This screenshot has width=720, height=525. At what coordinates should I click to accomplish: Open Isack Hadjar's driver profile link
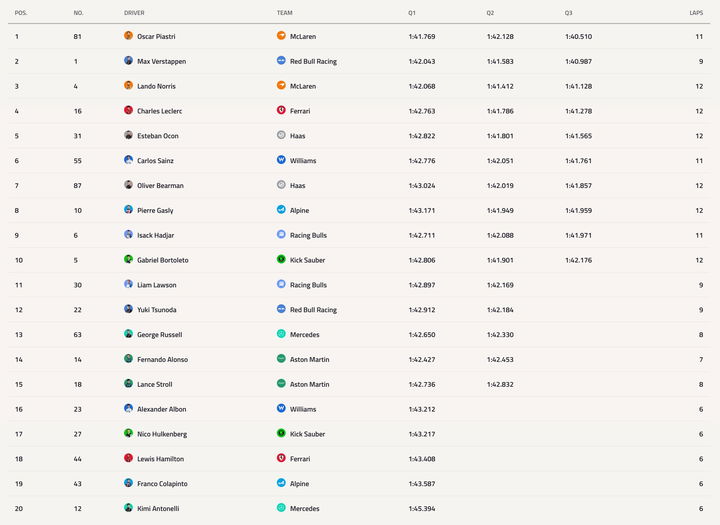156,235
